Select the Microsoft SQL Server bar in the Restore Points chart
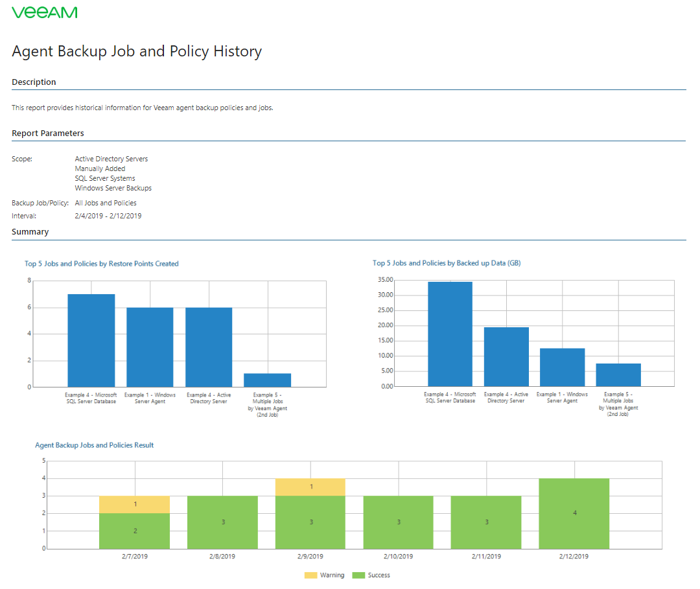The height and width of the screenshot is (589, 700). coord(91,340)
